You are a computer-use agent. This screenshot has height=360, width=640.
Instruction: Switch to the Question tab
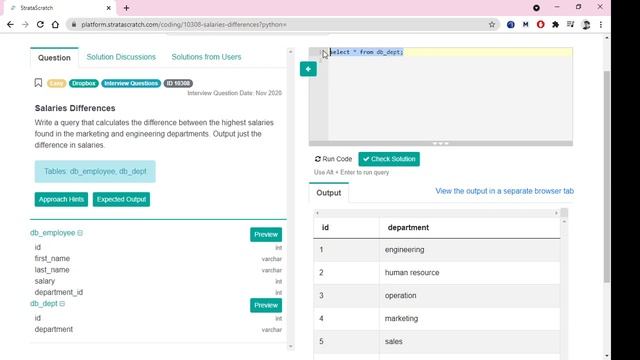click(54, 58)
